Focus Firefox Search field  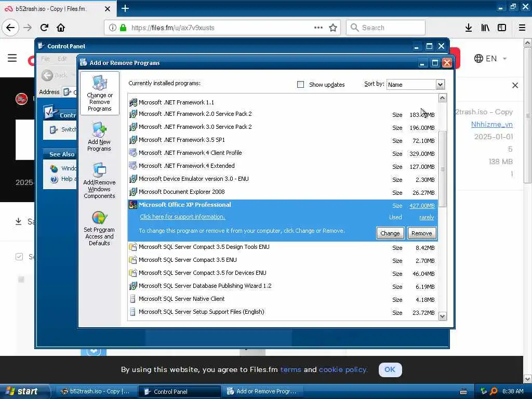point(386,28)
